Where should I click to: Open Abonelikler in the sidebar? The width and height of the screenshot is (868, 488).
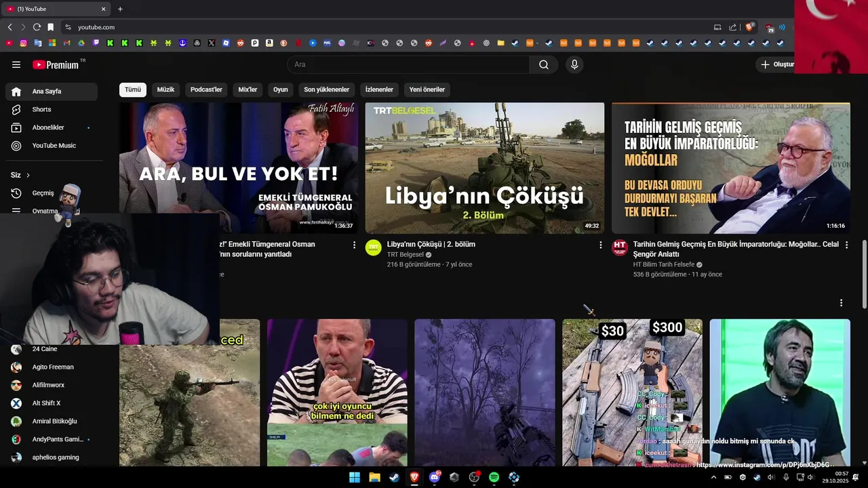(52, 127)
